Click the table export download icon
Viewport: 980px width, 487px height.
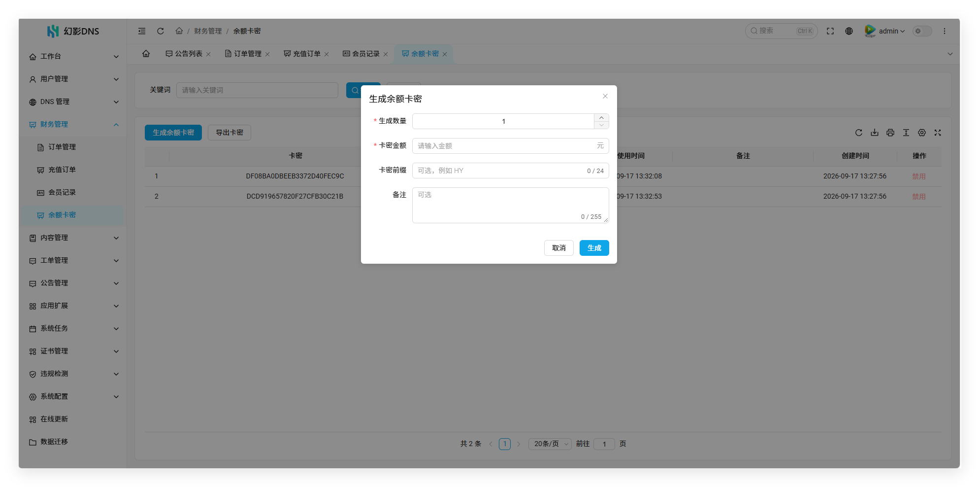[x=875, y=133]
